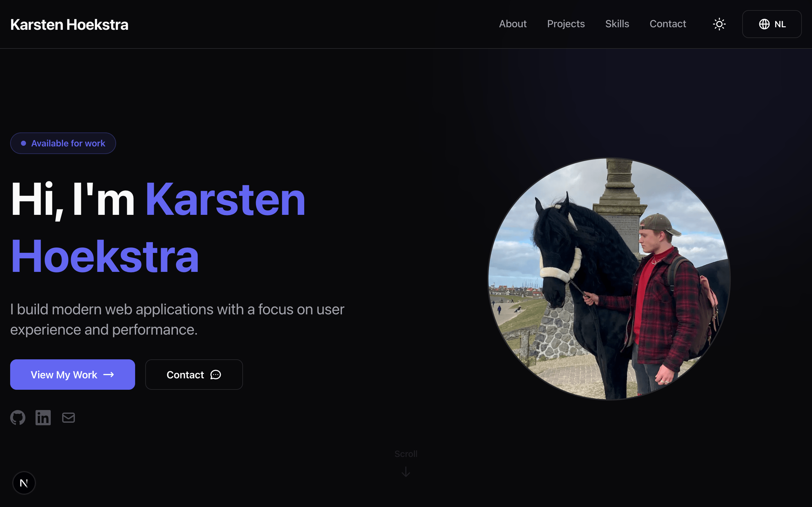
Task: Open the LinkedIn icon
Action: pyautogui.click(x=43, y=417)
